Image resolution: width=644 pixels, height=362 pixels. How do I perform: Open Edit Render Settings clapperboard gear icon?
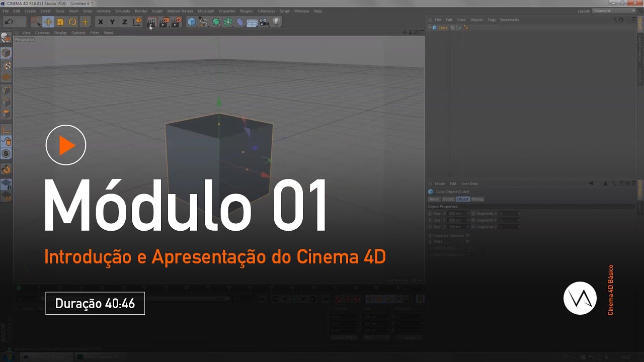[x=176, y=22]
